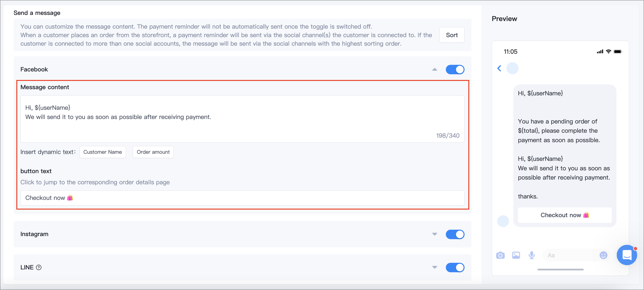The image size is (644, 290).
Task: Click the Sort button
Action: (x=452, y=35)
